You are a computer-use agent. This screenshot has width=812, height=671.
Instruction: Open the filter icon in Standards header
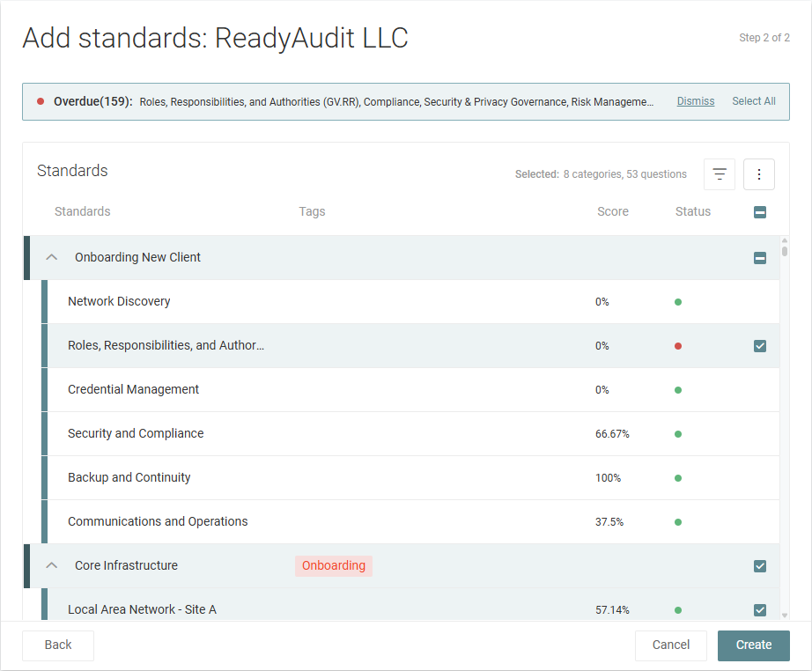pyautogui.click(x=720, y=174)
